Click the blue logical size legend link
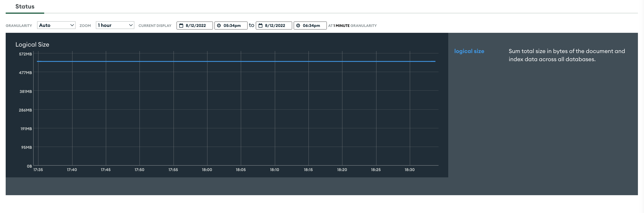Image resolution: width=644 pixels, height=213 pixels. (469, 51)
